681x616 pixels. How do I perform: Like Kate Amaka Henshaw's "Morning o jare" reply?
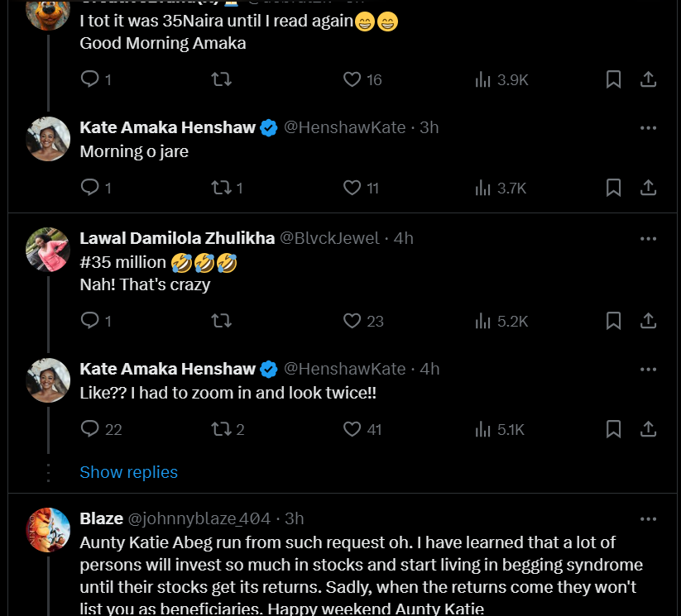pos(352,188)
